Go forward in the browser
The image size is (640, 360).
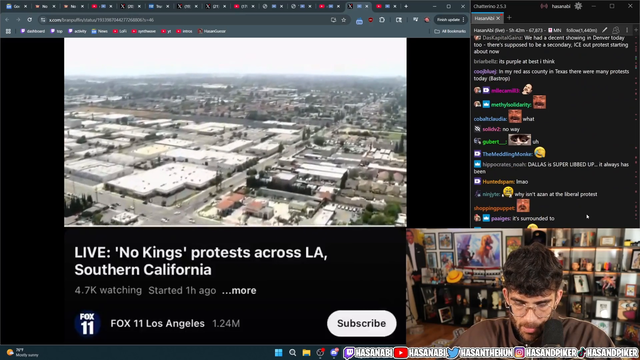[x=18, y=20]
